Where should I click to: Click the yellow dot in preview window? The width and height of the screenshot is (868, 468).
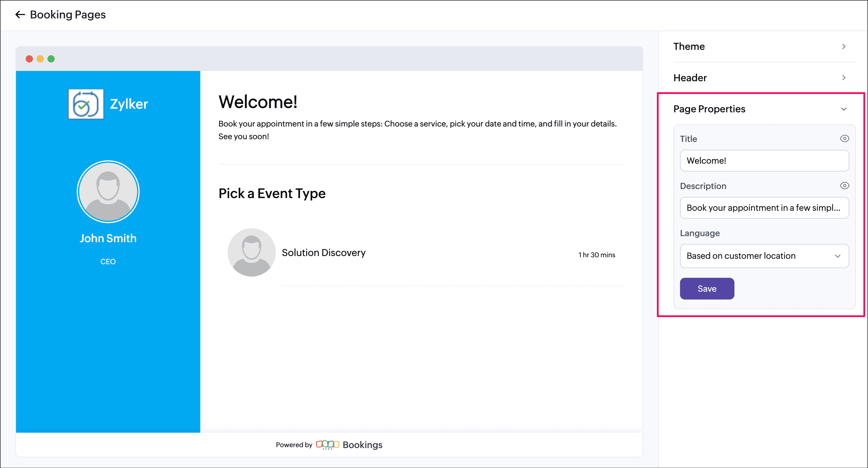click(x=40, y=59)
